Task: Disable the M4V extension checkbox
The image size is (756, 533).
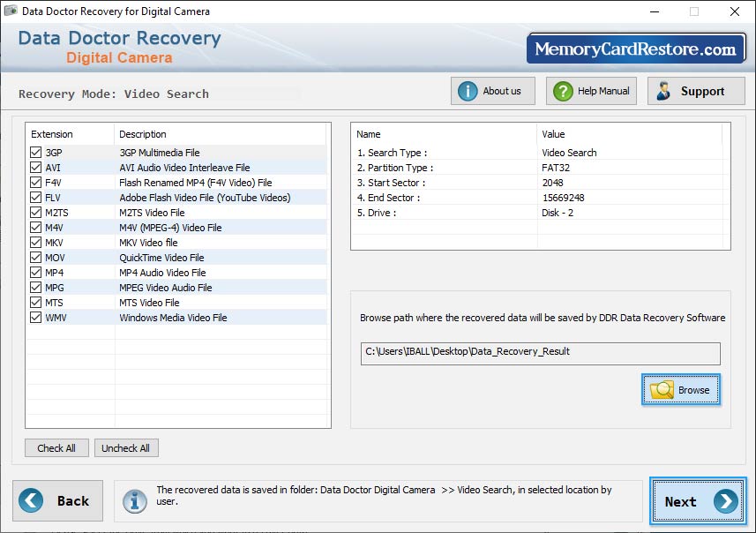Action: (x=35, y=227)
